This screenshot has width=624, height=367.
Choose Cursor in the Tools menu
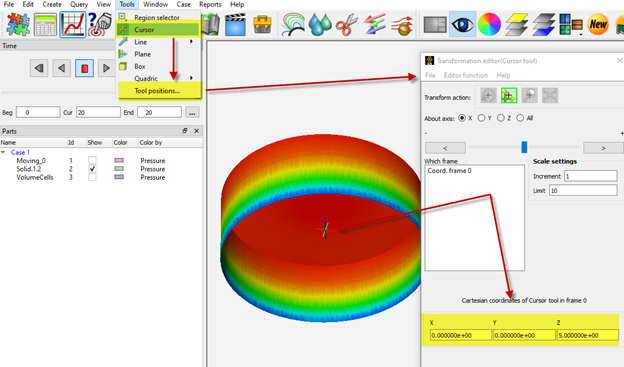tap(158, 29)
